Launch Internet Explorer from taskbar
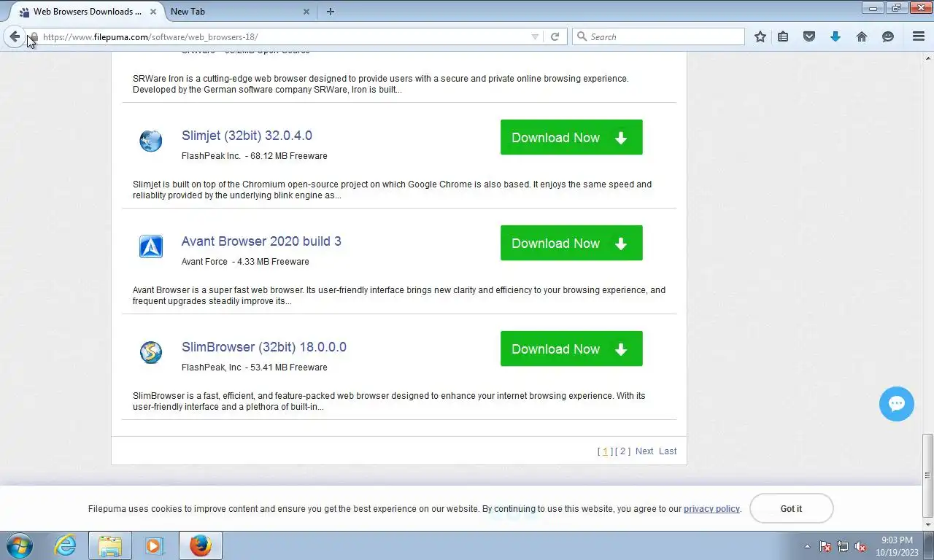Viewport: 934px width, 560px height. [66, 545]
